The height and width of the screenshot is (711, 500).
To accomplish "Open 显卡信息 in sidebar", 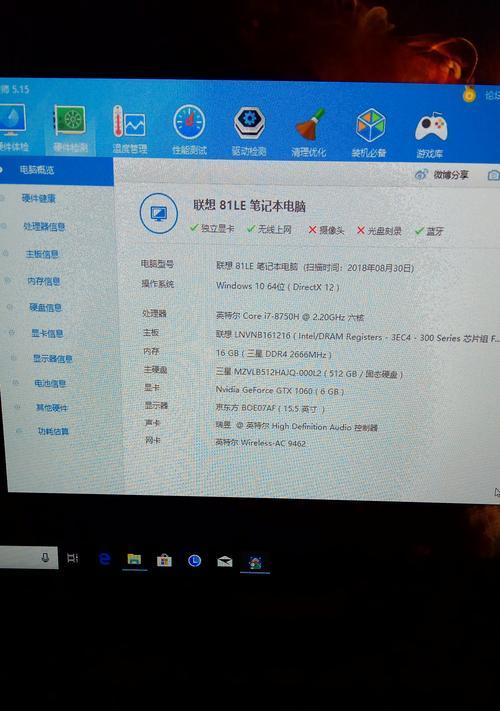I will (x=47, y=333).
